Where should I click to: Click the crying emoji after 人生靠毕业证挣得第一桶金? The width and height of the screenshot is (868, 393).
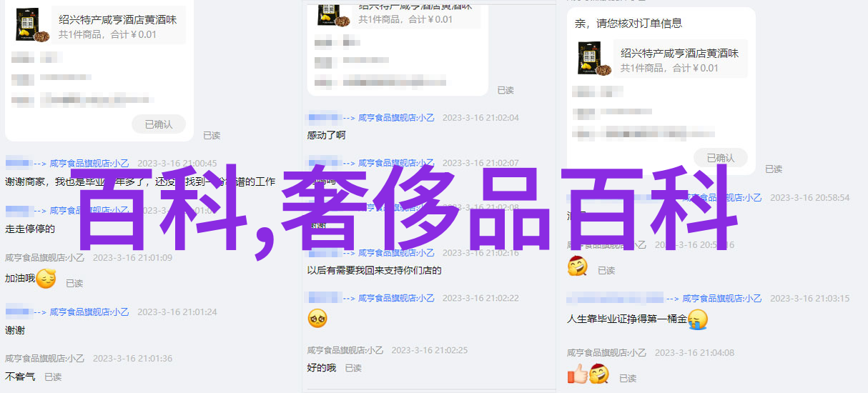(697, 319)
